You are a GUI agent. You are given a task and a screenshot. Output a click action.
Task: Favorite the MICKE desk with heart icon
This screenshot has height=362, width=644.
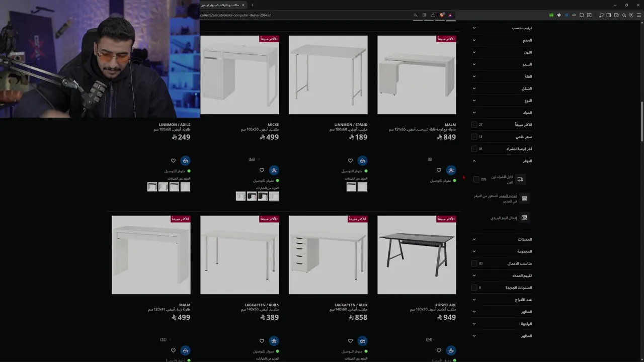click(x=262, y=170)
